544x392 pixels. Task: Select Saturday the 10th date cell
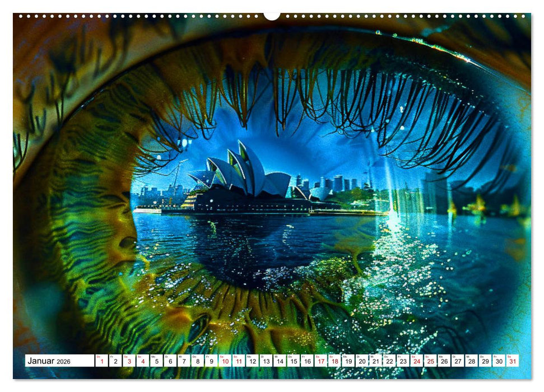(x=225, y=361)
